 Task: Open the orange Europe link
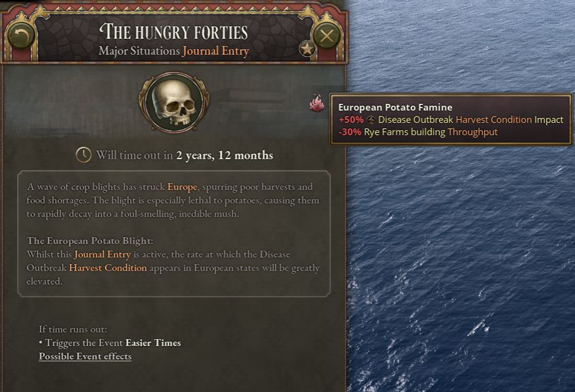[182, 187]
